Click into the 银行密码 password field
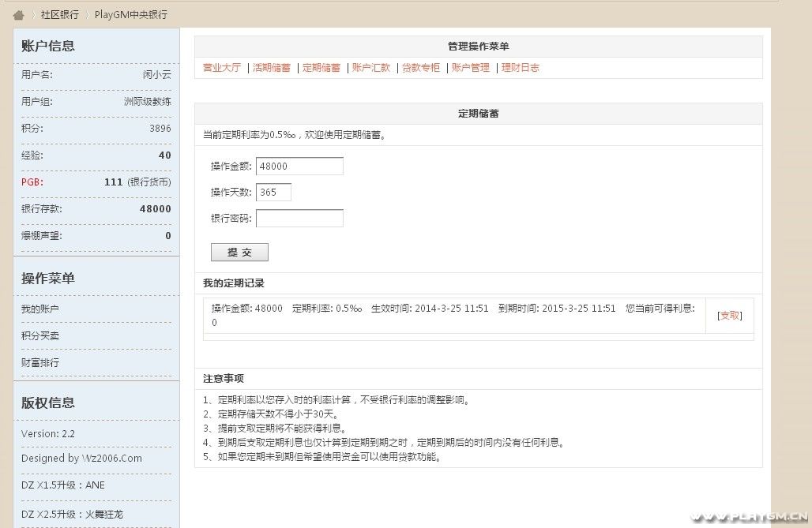This screenshot has height=528, width=812. click(299, 219)
